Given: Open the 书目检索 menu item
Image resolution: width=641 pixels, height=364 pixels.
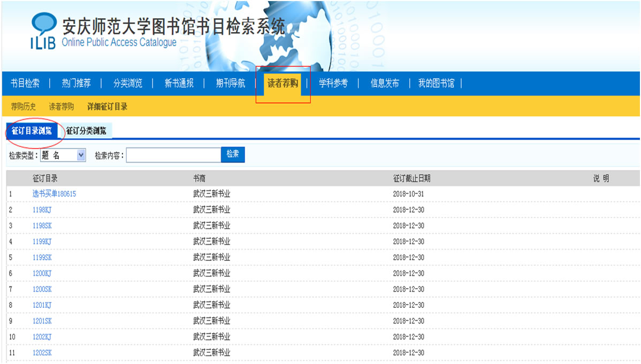Looking at the screenshot, I should click(25, 83).
